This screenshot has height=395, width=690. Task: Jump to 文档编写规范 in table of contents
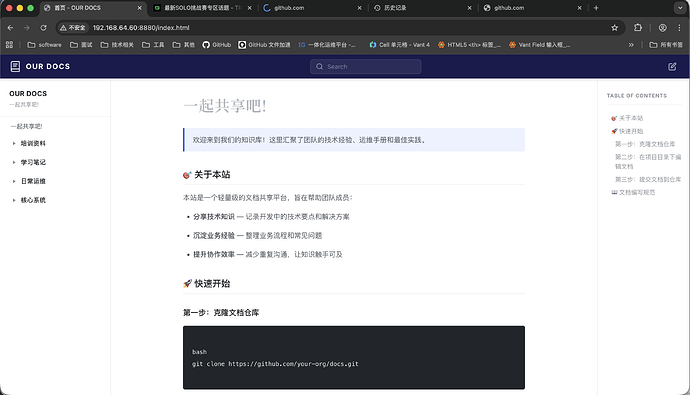click(x=633, y=192)
